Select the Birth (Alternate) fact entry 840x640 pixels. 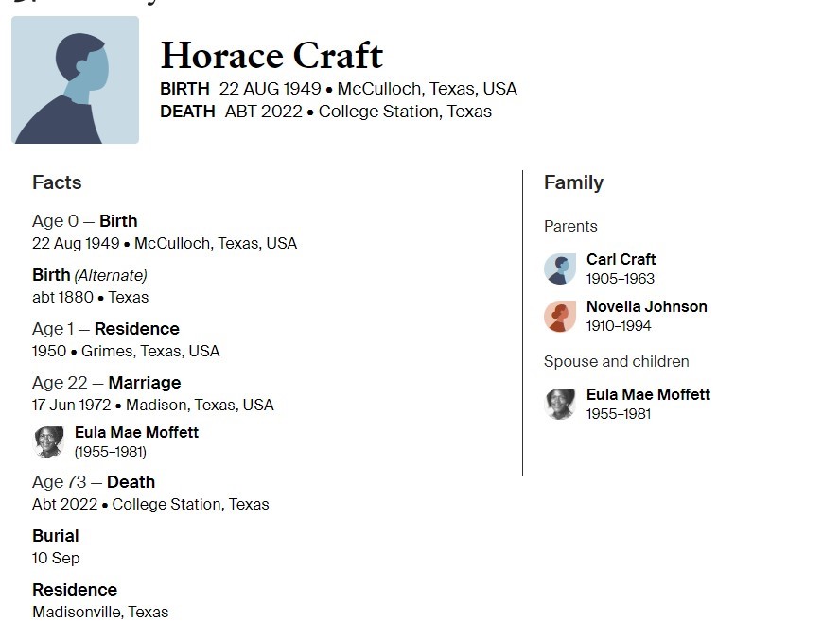[90, 285]
